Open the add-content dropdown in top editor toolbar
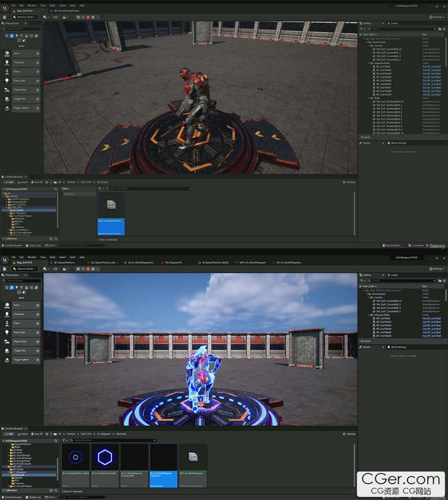Screen dimensions: 448x500 45,17
